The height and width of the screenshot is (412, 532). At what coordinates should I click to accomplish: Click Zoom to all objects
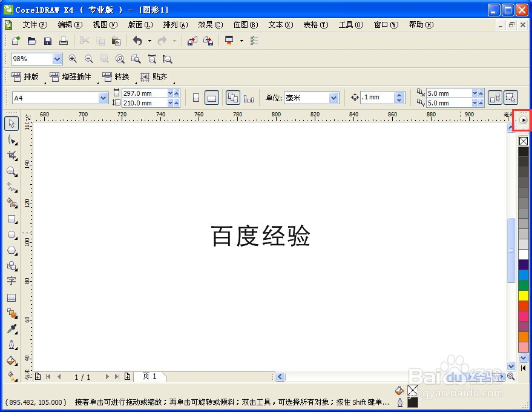(x=120, y=59)
